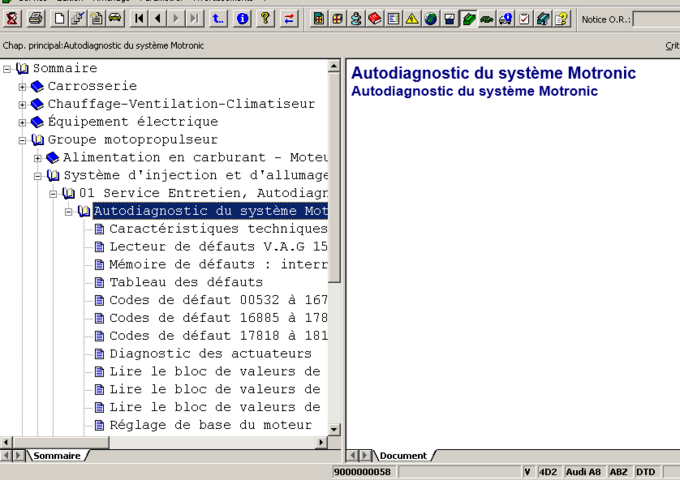Collapse the Sommaire root node
Viewport: 680px width, 480px height.
click(x=7, y=69)
